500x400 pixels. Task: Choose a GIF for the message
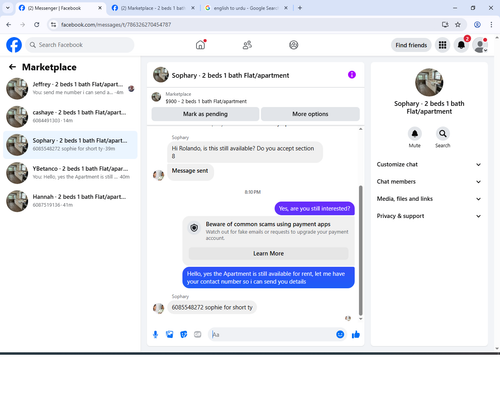coord(198,334)
